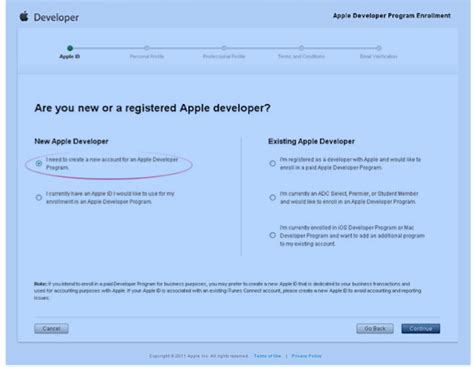Image resolution: width=474 pixels, height=367 pixels.
Task: Select 'ADC Select, Premier, or Student Member' radio
Action: click(x=273, y=198)
